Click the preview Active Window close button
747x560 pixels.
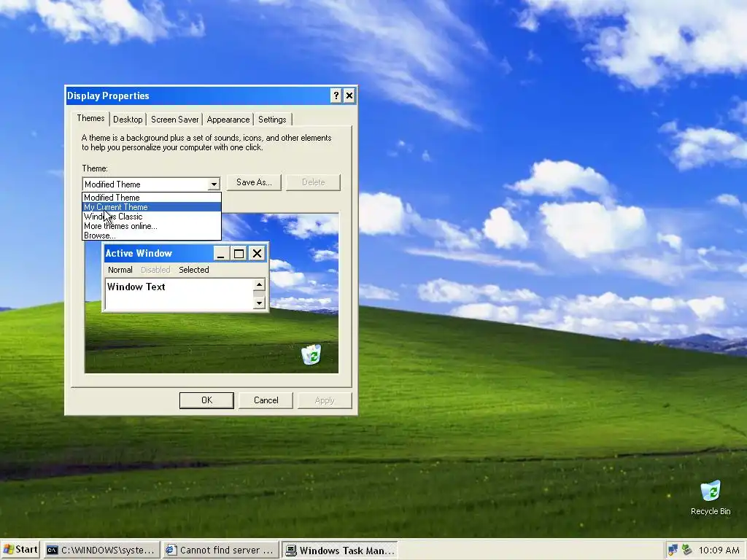point(258,253)
